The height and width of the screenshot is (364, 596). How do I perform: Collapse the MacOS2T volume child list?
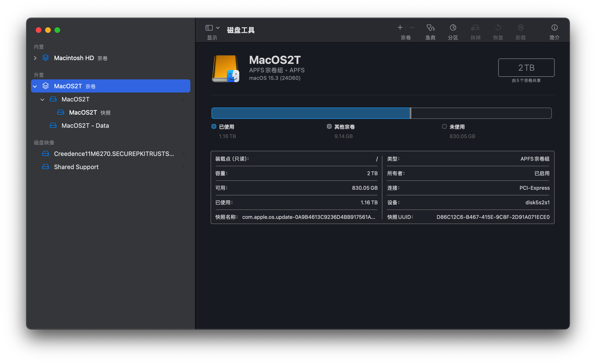(43, 100)
